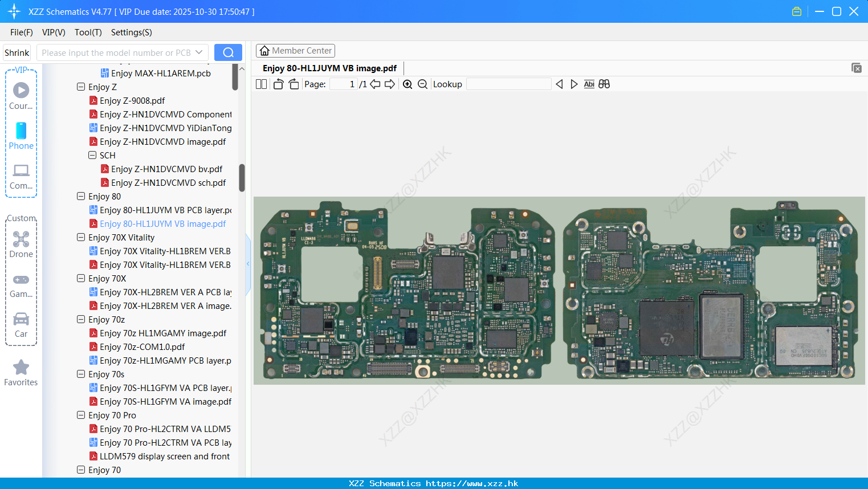Go to next page arrow
The width and height of the screenshot is (868, 489).
pos(390,84)
